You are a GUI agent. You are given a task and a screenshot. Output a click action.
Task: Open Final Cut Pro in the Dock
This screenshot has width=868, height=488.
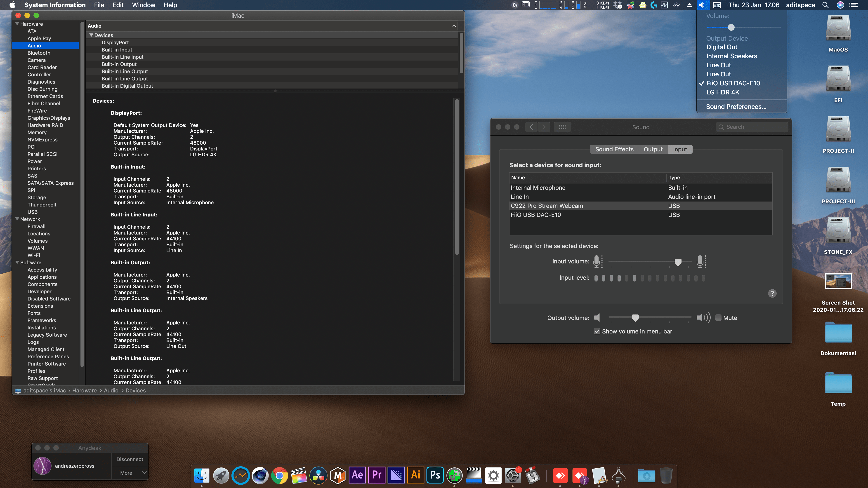pos(299,475)
